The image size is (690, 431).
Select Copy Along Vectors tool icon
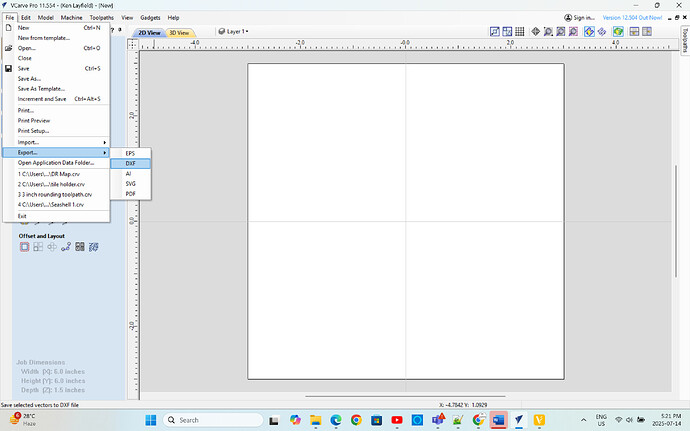coord(66,247)
